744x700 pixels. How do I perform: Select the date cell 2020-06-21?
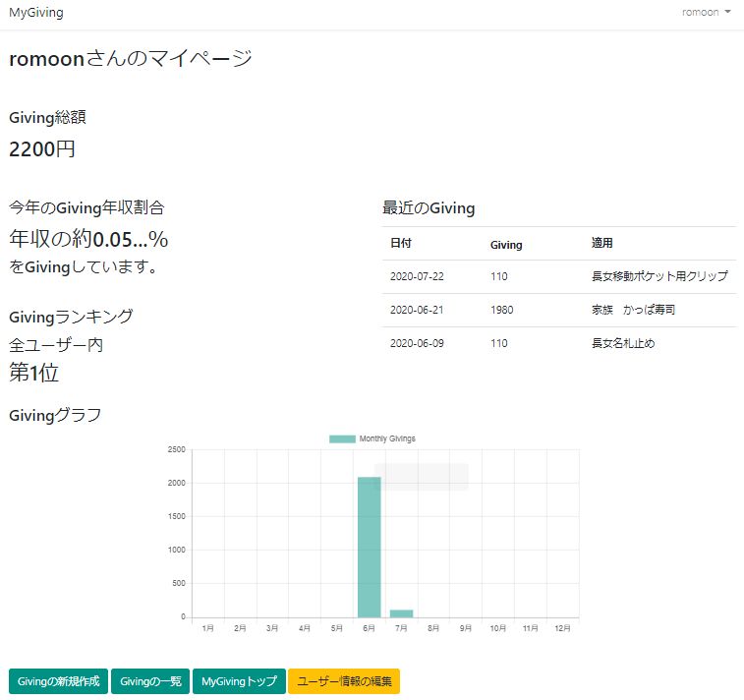[417, 310]
